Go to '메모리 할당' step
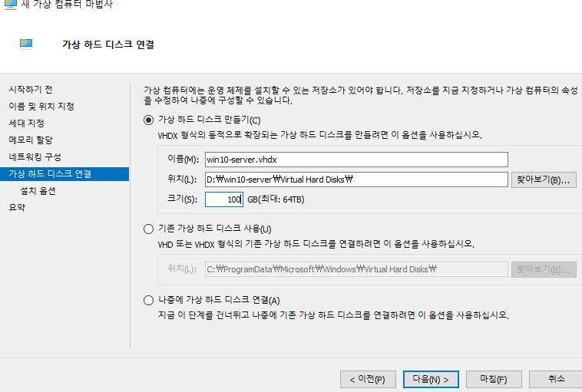Image resolution: width=582 pixels, height=392 pixels. [x=31, y=140]
